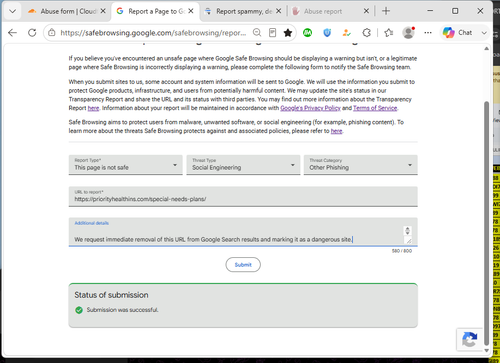
Task: Open Google's Privacy Policy link
Action: click(x=310, y=108)
